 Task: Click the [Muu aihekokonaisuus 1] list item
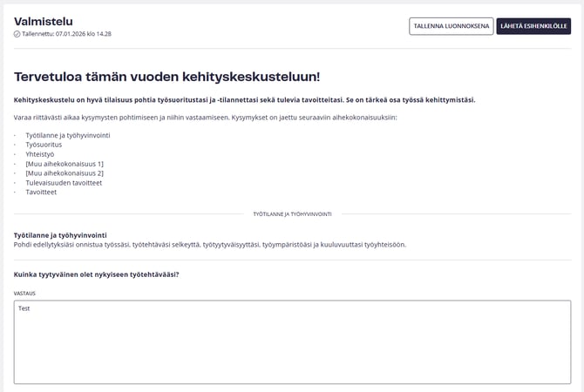pos(65,164)
